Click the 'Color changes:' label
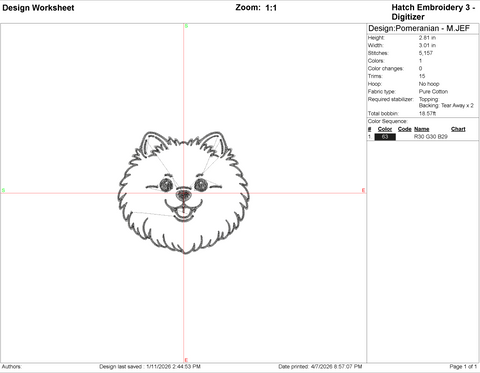The image size is (480, 373). [x=386, y=68]
